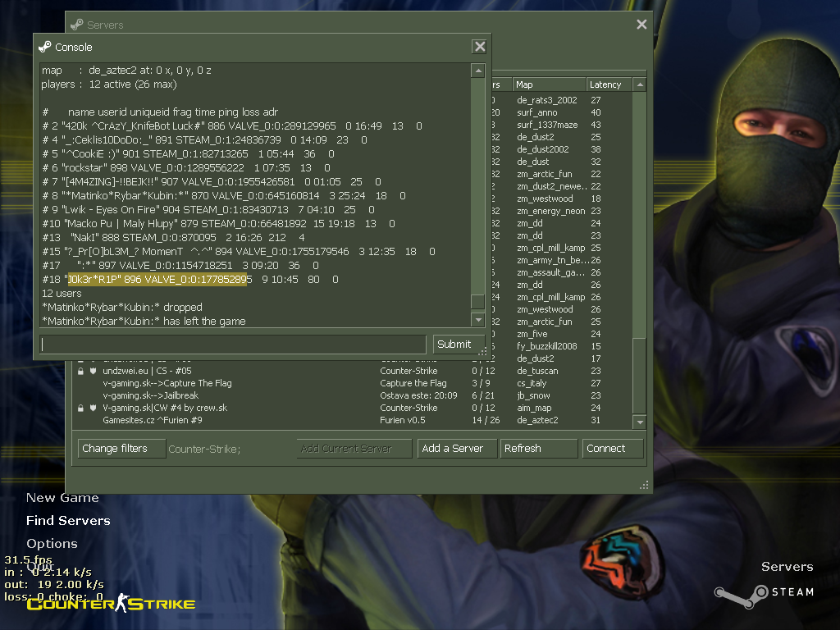Click the 'Lwik - Eyes On Fire' console line
840x630 pixels.
tap(208, 209)
